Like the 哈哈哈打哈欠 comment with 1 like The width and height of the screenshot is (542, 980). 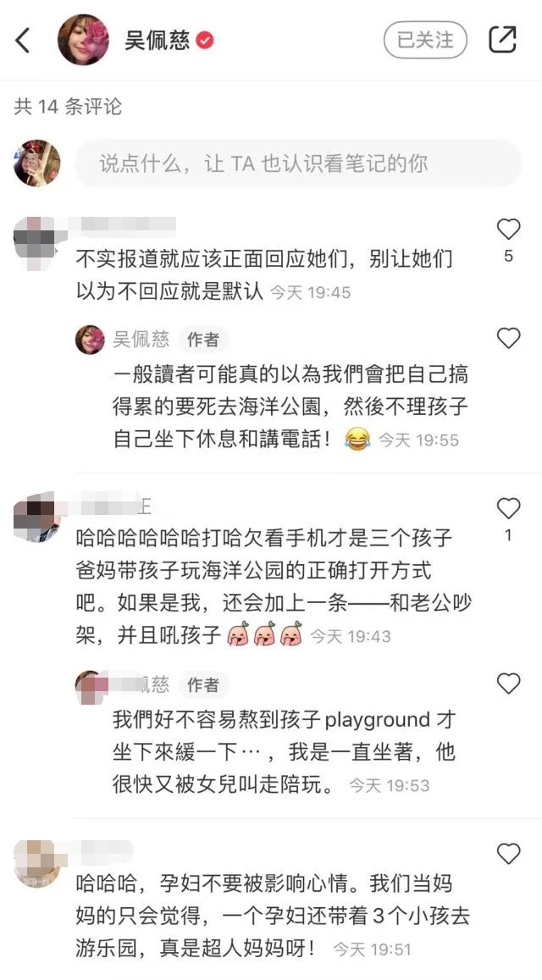[508, 509]
